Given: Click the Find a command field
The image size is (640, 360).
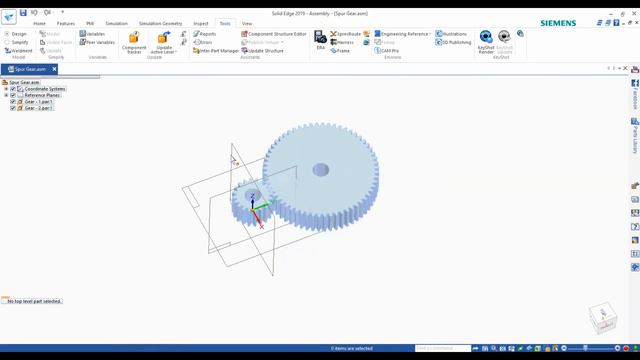Looking at the screenshot, I should (x=443, y=348).
